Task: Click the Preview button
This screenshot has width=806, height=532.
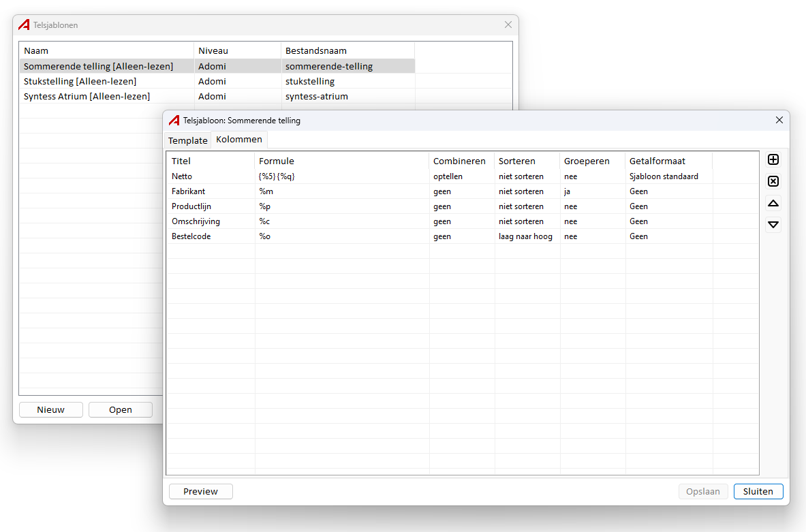Action: pos(200,491)
